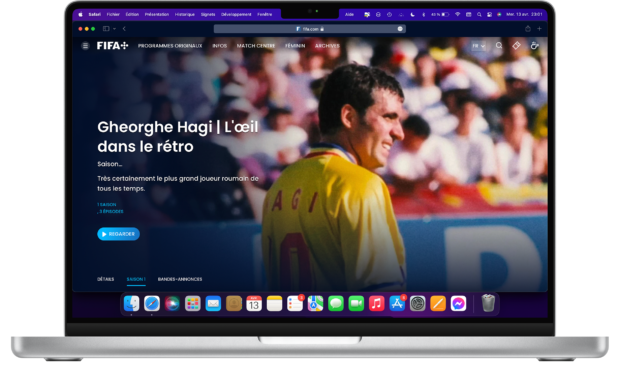The width and height of the screenshot is (620, 365).
Task: Open the tickets icon in header
Action: (516, 46)
